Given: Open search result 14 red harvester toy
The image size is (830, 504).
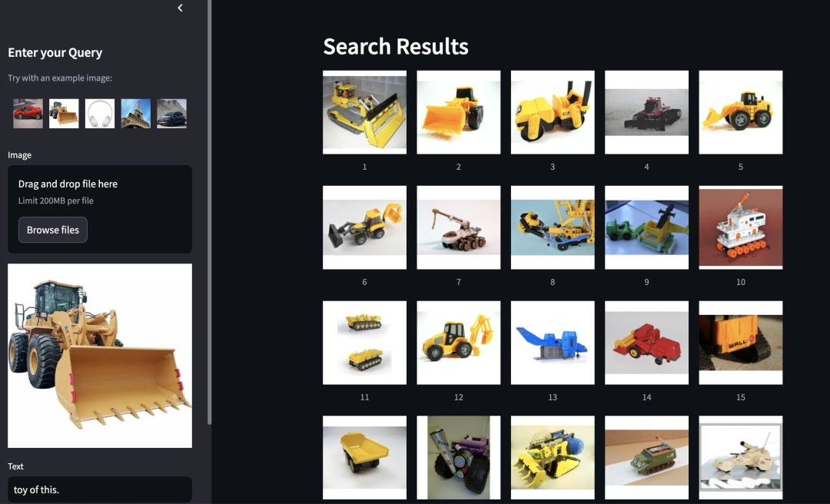Looking at the screenshot, I should click(x=647, y=343).
